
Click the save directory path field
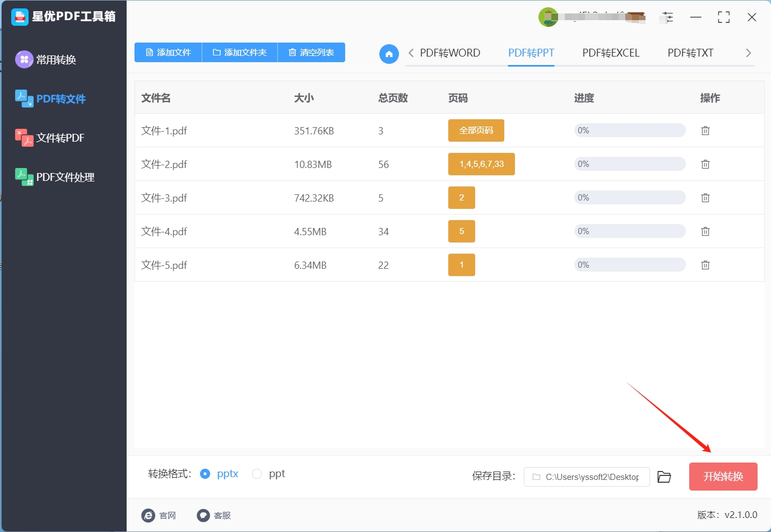[587, 477]
